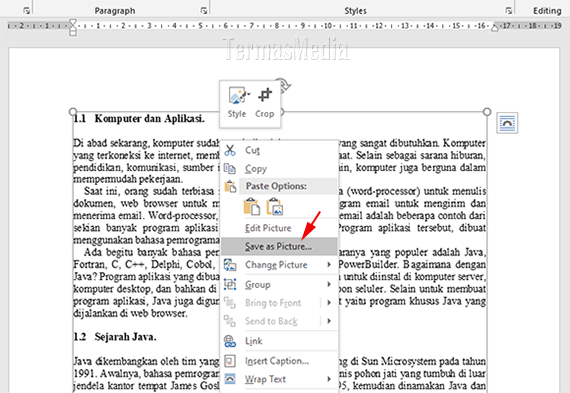The image size is (570, 393).
Task: Click the Crop tool in mini toolbar
Action: pos(265,103)
